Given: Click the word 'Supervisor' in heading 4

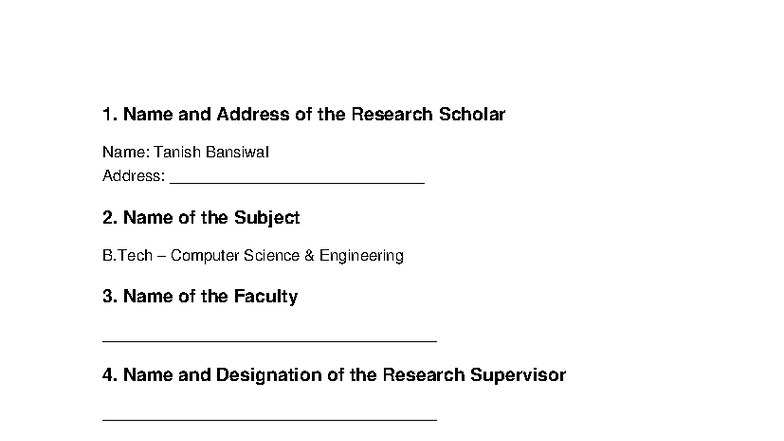Looking at the screenshot, I should [516, 376].
